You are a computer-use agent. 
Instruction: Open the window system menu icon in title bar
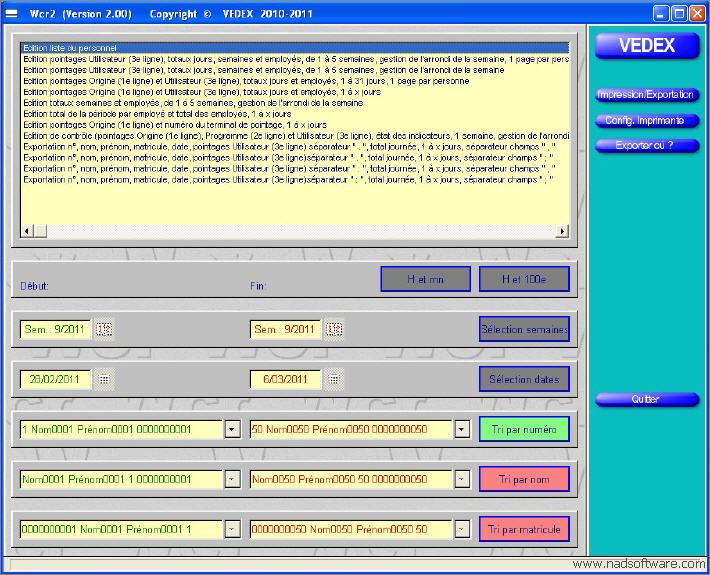pyautogui.click(x=11, y=14)
